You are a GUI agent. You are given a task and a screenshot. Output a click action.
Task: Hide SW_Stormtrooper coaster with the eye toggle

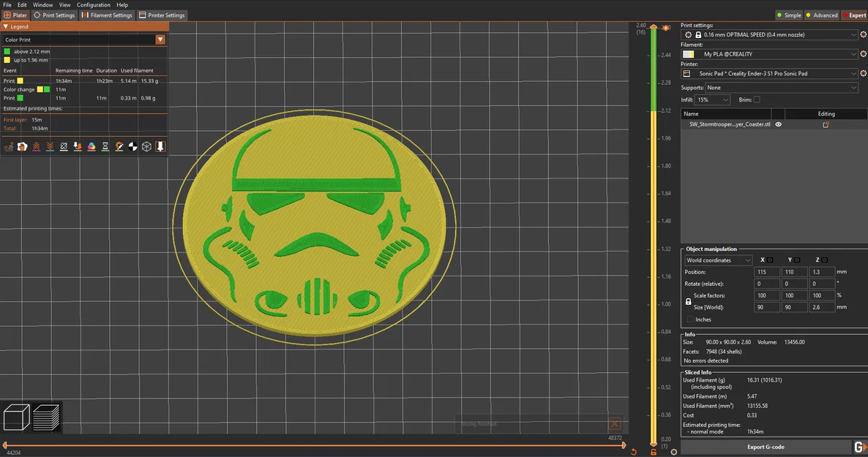coord(779,124)
